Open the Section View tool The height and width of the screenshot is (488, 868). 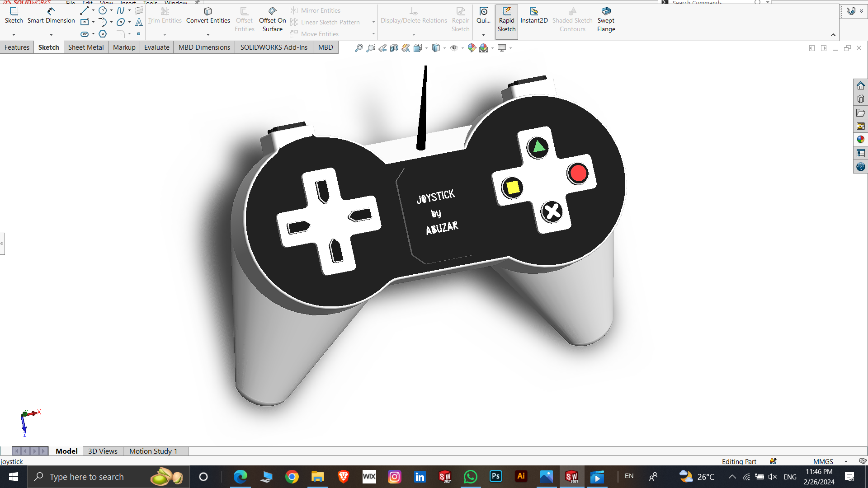click(x=394, y=48)
